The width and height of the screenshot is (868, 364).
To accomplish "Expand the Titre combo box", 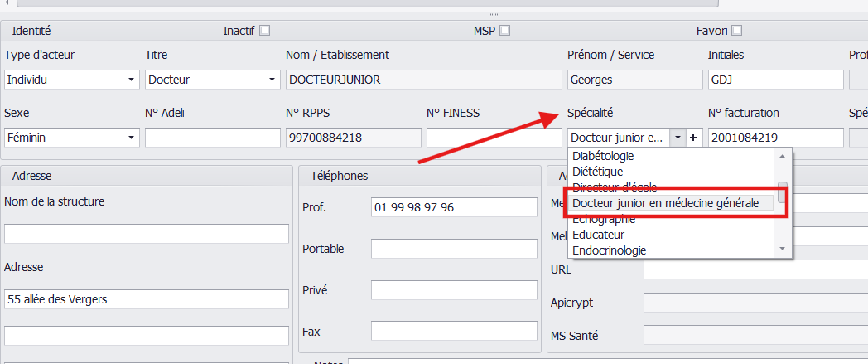I will [213, 80].
